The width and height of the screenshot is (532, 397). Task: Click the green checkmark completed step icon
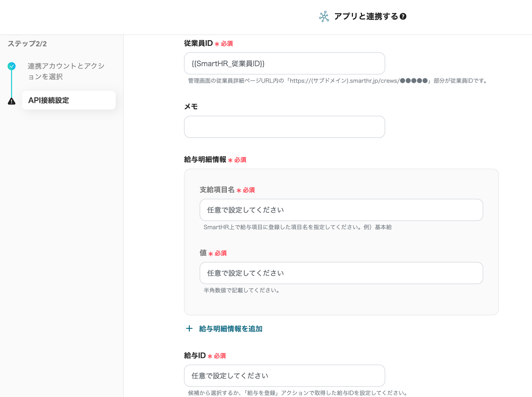12,66
